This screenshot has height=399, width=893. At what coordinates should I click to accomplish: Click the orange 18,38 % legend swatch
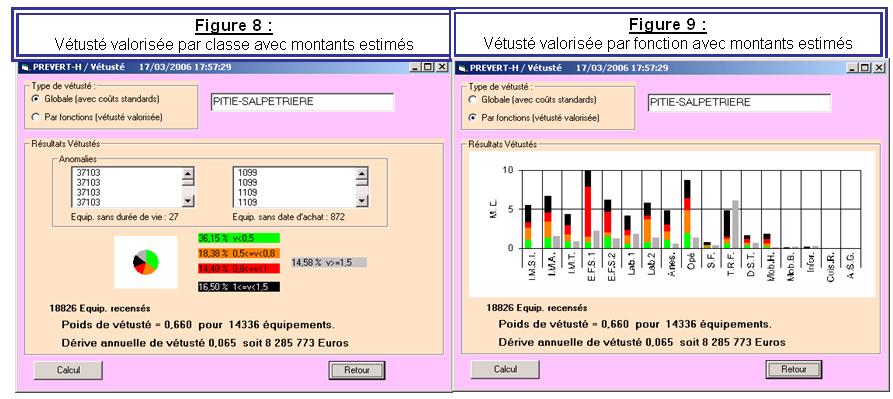click(239, 253)
